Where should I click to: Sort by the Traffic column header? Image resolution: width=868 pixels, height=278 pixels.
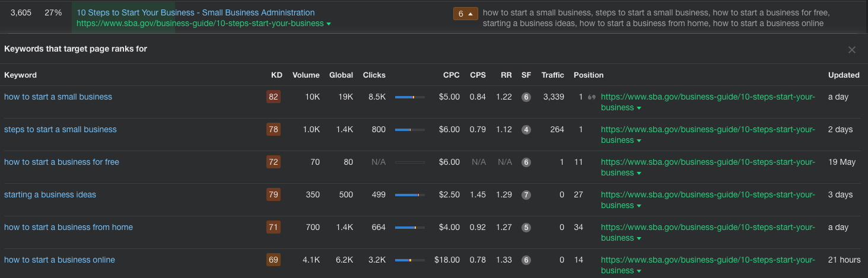pyautogui.click(x=552, y=75)
